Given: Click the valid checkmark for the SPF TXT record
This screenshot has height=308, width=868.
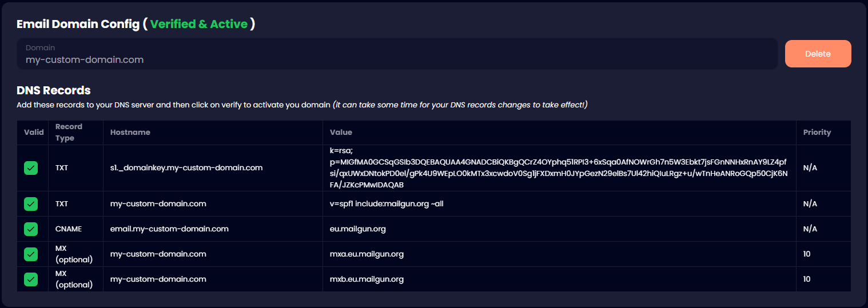Looking at the screenshot, I should (31, 204).
